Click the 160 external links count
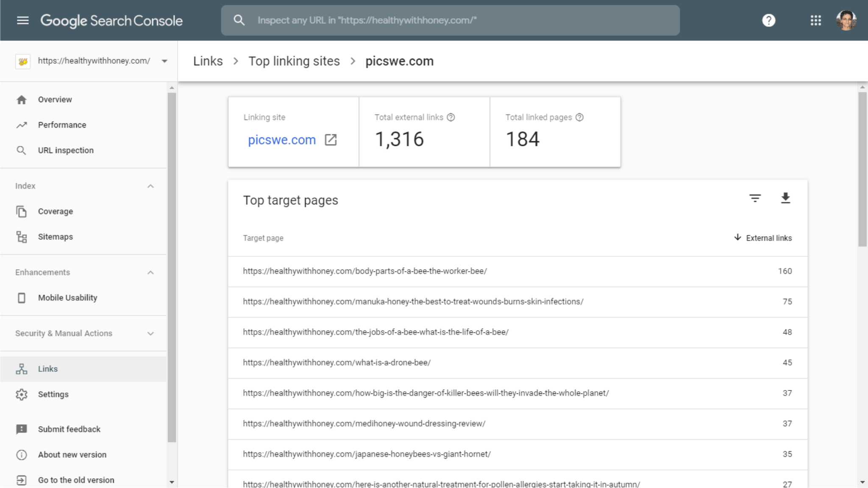The height and width of the screenshot is (488, 868). [785, 271]
